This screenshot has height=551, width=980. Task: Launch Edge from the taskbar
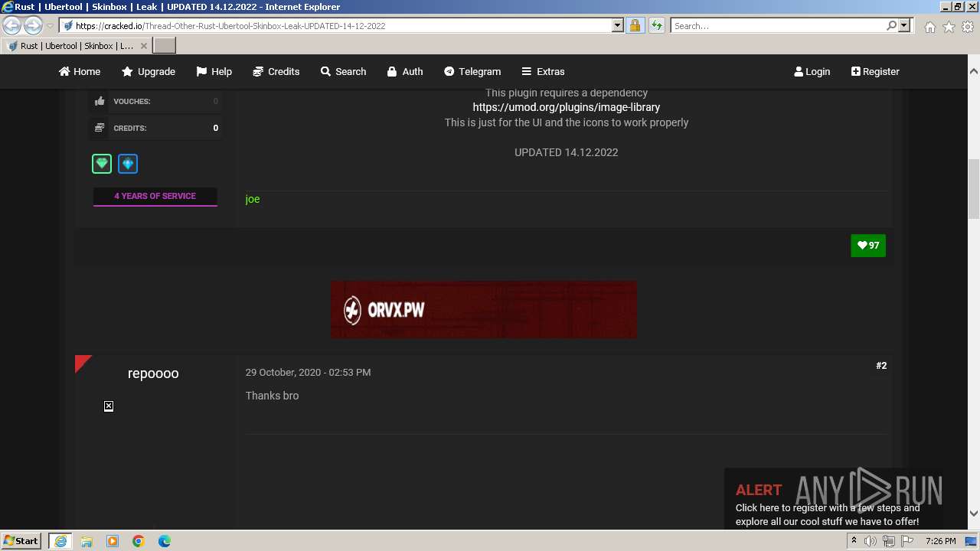pyautogui.click(x=165, y=541)
